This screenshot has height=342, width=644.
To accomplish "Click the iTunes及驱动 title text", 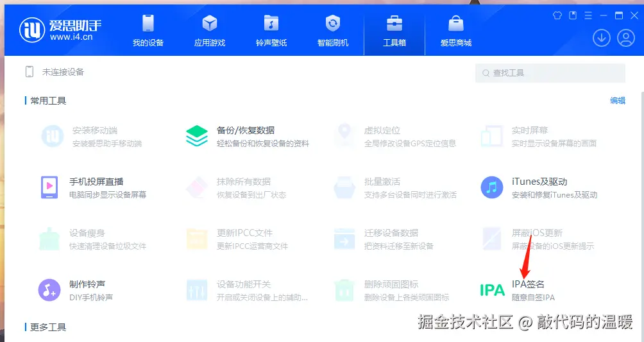I will pyautogui.click(x=539, y=182).
